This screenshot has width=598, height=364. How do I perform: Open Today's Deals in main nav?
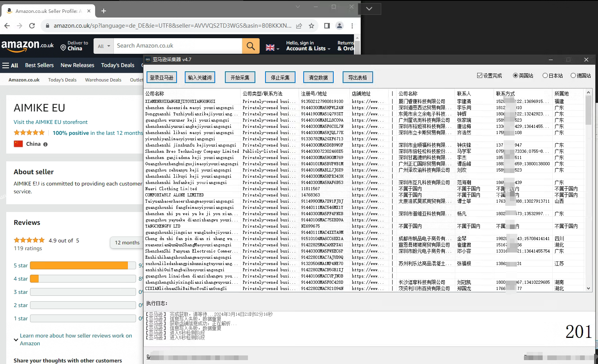point(118,65)
